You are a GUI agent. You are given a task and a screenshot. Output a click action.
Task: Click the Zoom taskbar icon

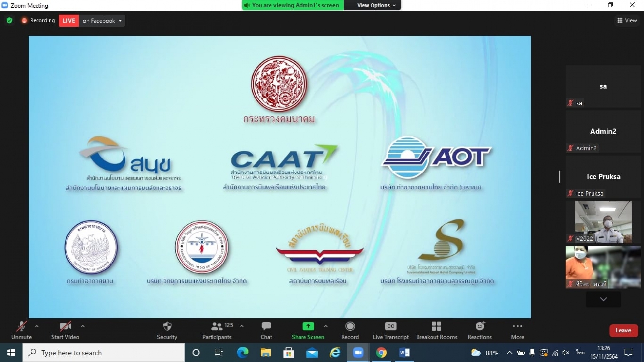(x=358, y=353)
